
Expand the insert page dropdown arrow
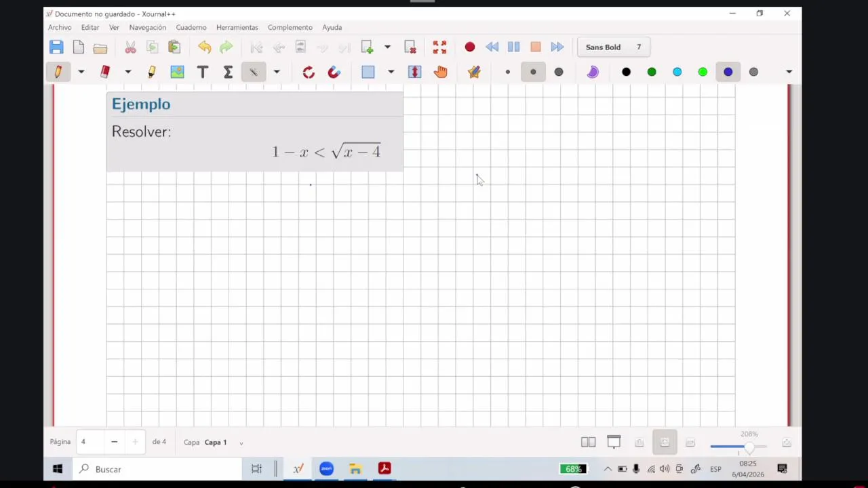pyautogui.click(x=387, y=47)
